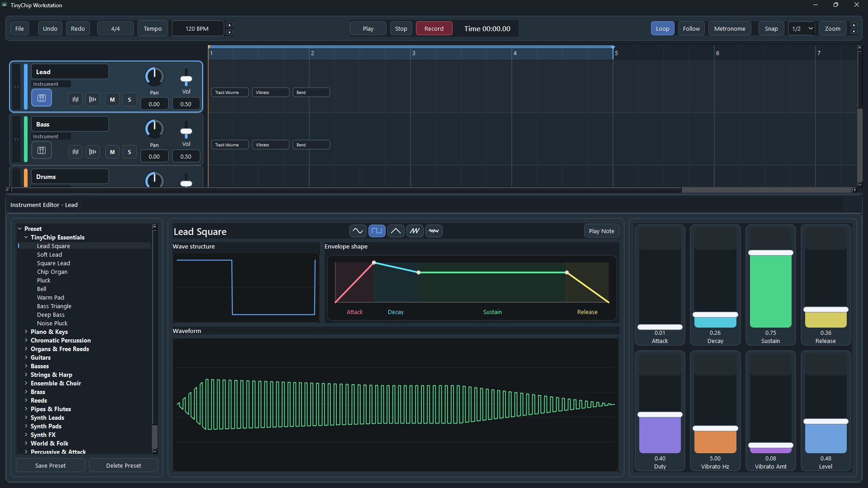Click bar 3 marker on timeline ruler

(x=413, y=53)
